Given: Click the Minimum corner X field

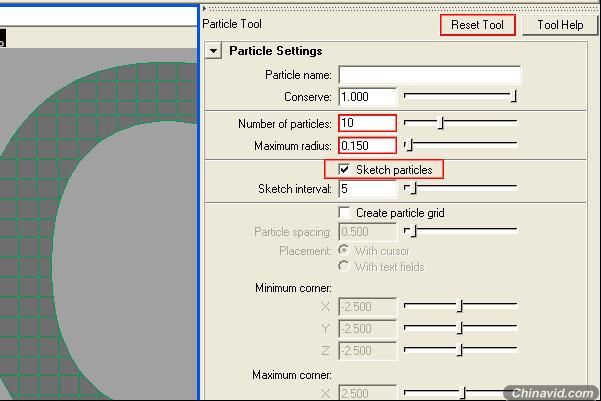Looking at the screenshot, I should [x=367, y=307].
